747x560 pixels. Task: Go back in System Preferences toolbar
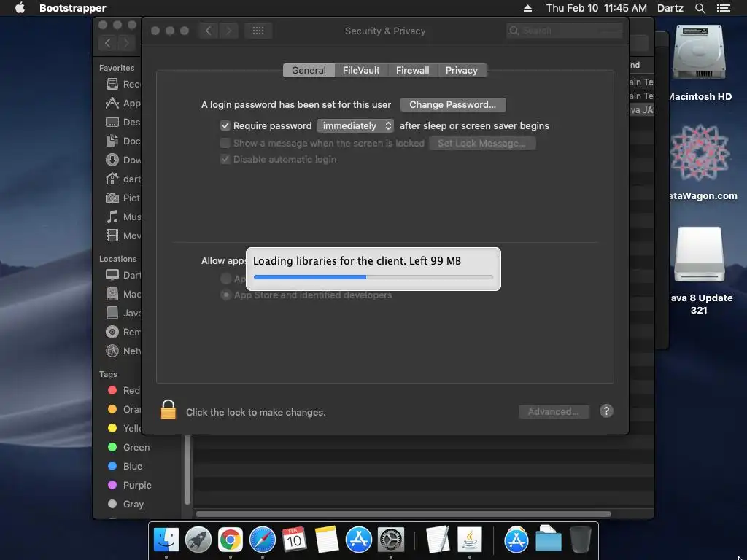[x=208, y=31]
